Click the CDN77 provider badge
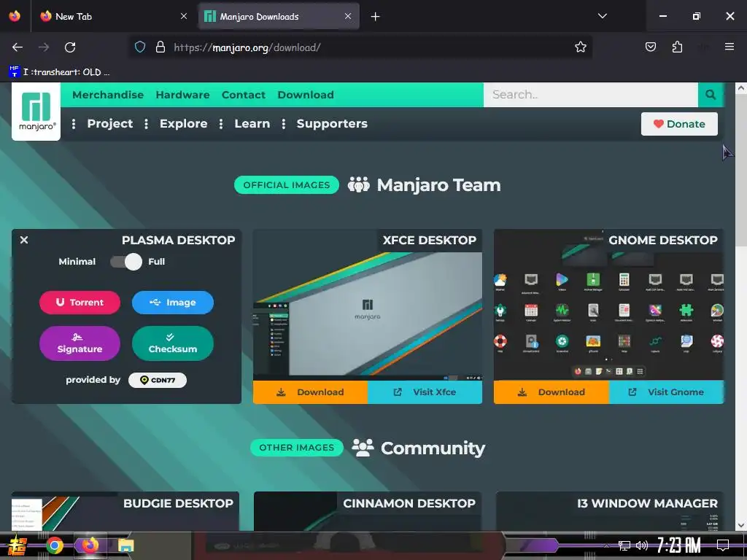Screen dimensions: 747x560 pyautogui.click(x=158, y=380)
